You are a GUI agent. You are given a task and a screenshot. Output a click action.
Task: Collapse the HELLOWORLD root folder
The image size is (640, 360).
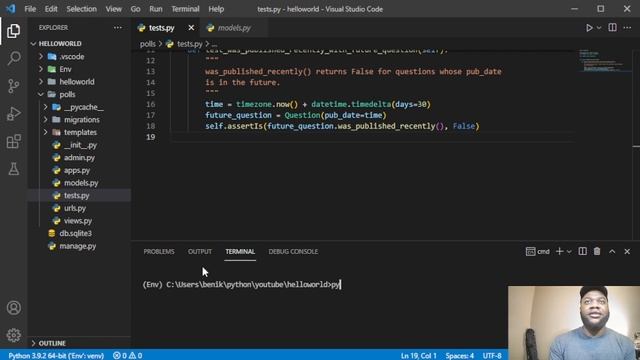60,44
